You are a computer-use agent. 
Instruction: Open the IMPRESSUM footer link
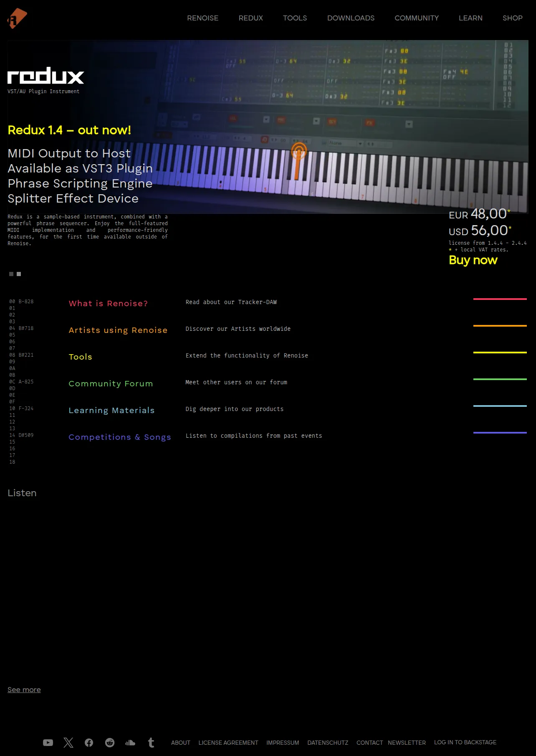(283, 743)
